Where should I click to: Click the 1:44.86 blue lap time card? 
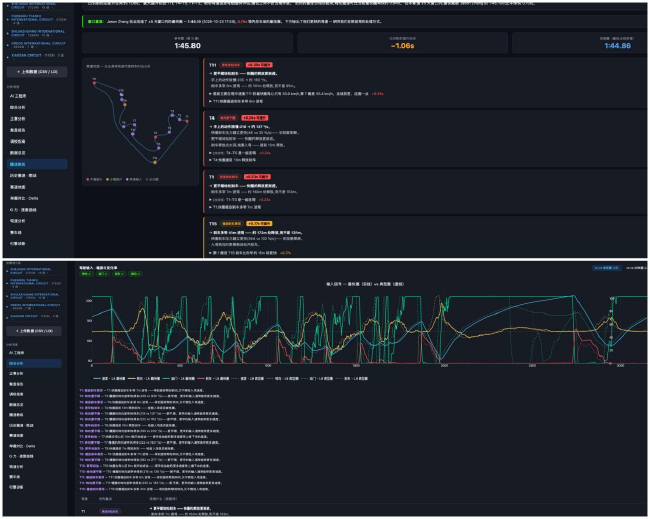580,43
